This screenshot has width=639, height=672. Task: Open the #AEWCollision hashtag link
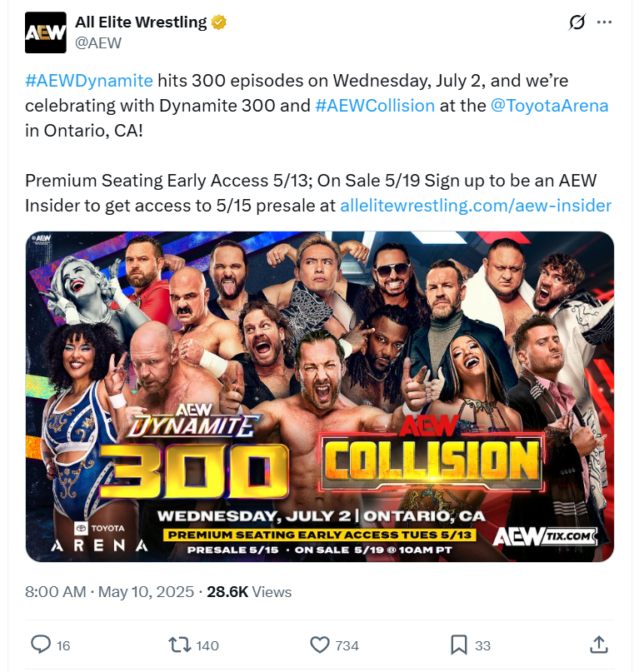(375, 106)
